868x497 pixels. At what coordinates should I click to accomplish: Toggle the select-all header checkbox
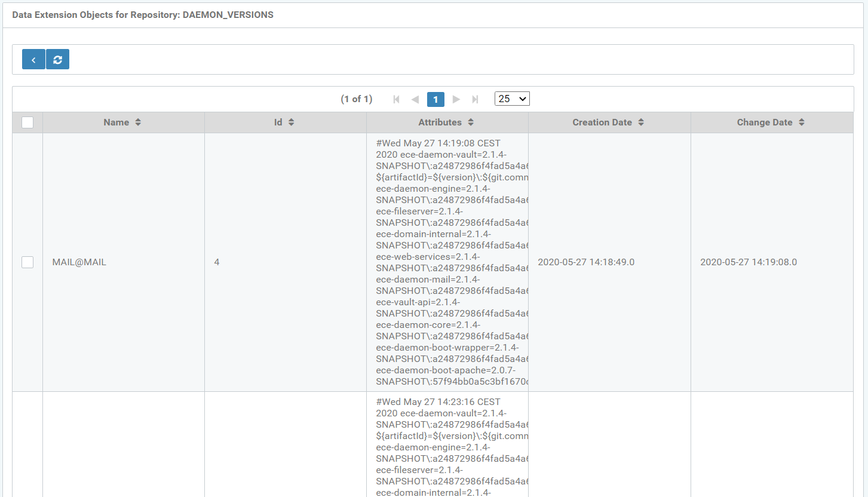[x=27, y=122]
